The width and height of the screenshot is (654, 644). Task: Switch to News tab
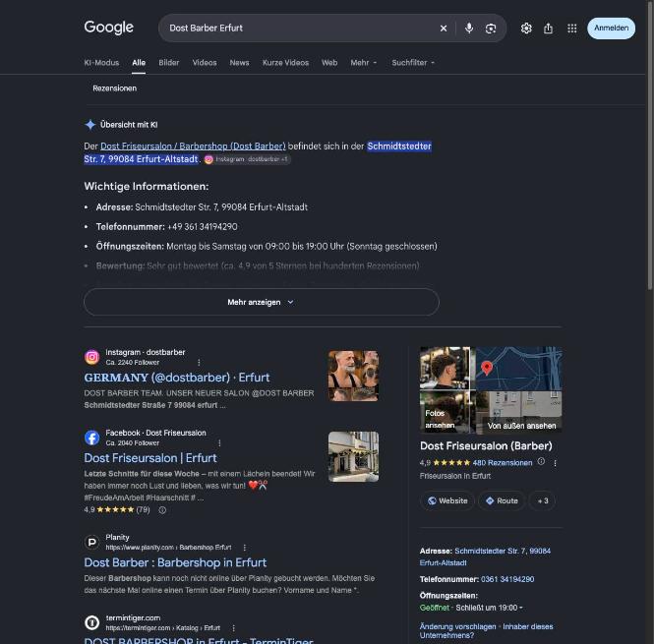pyautogui.click(x=239, y=63)
